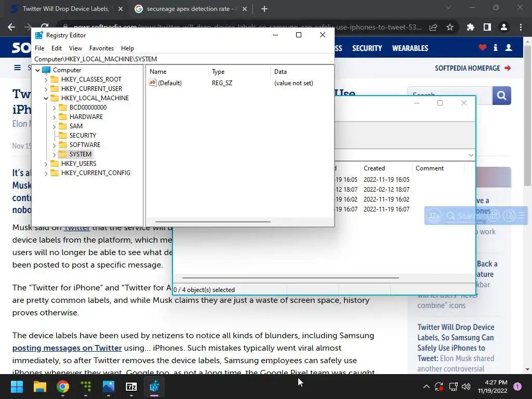Expand the HARDWARE key
The image size is (532, 399).
click(x=54, y=117)
